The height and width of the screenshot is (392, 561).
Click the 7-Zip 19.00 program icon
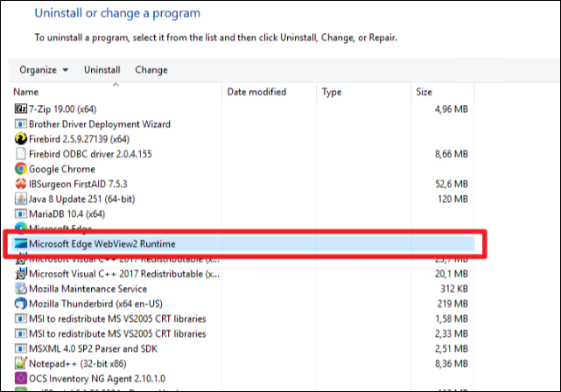21,108
